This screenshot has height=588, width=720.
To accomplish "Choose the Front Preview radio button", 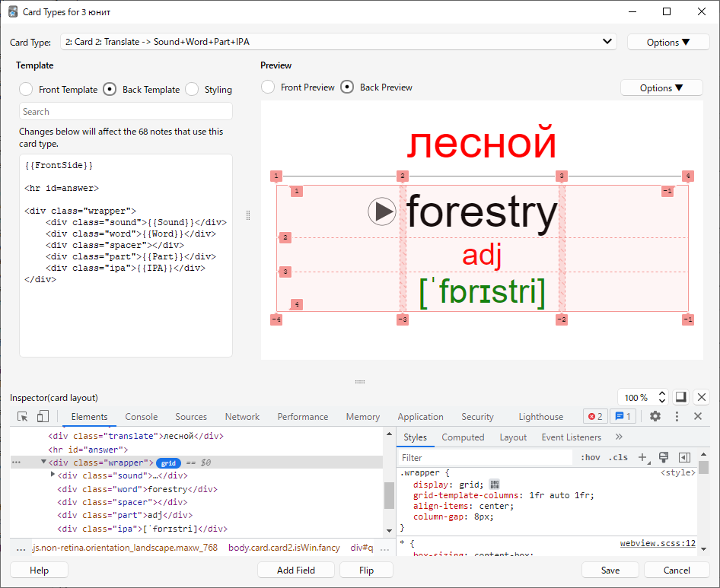I will 268,87.
